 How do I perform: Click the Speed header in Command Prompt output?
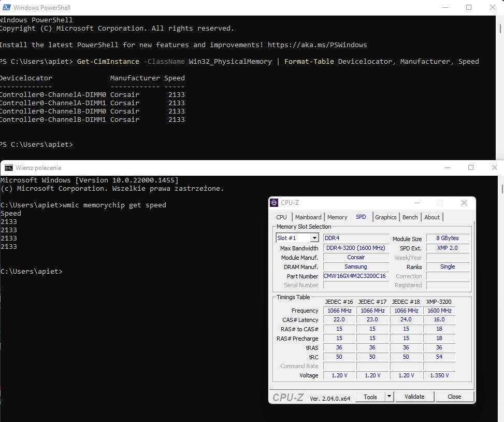point(10,214)
